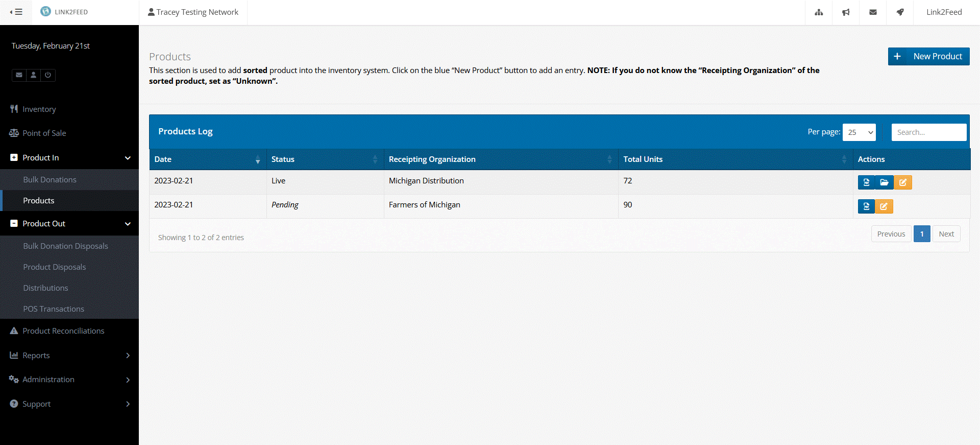
Task: Click the rocket icon in the top bar
Action: point(900,12)
